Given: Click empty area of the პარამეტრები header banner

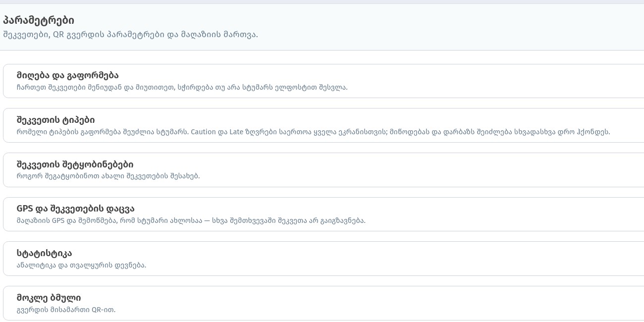Looking at the screenshot, I should point(446,27).
